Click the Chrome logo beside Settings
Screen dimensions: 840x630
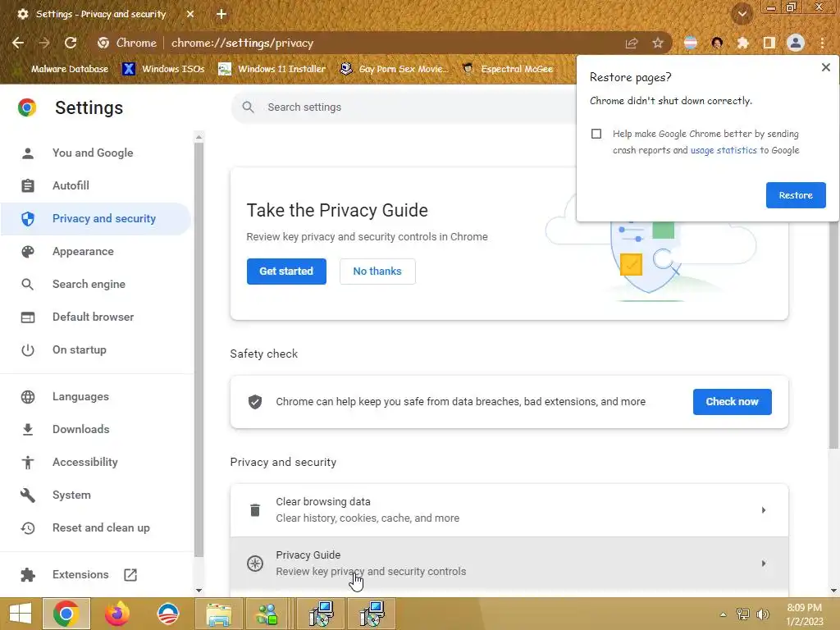point(27,107)
